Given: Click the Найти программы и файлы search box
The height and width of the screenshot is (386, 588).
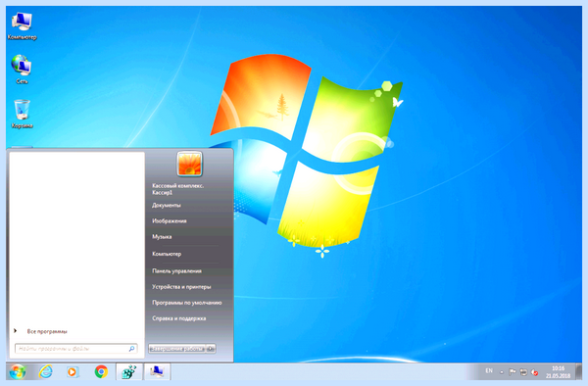Looking at the screenshot, I should (x=76, y=349).
